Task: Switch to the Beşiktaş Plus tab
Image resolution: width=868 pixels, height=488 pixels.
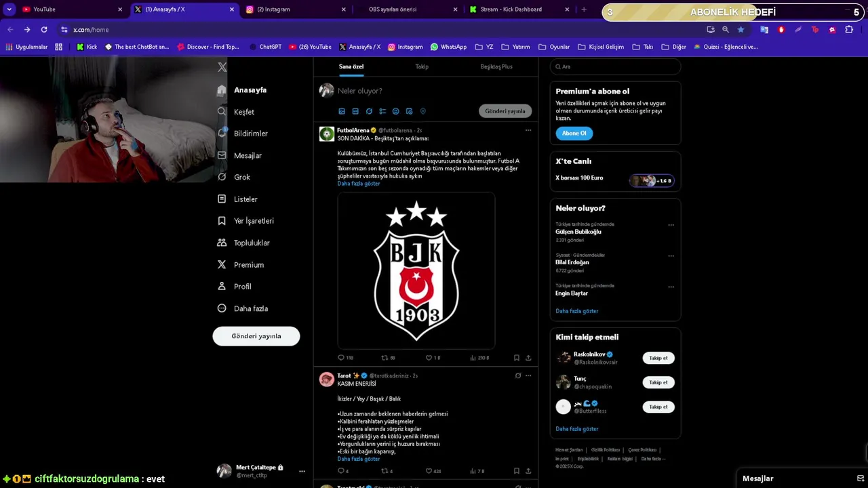Action: (x=496, y=66)
